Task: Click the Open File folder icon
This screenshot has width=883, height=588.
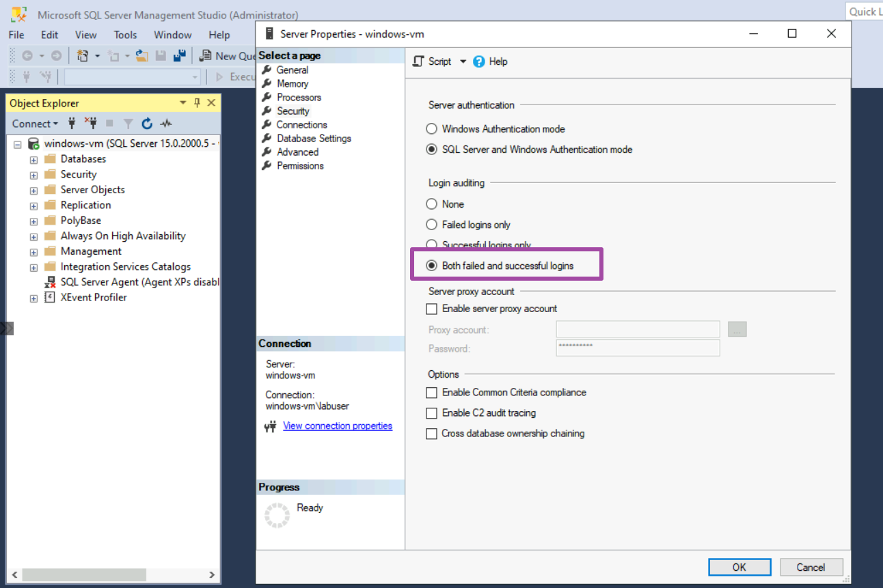Action: coord(141,56)
